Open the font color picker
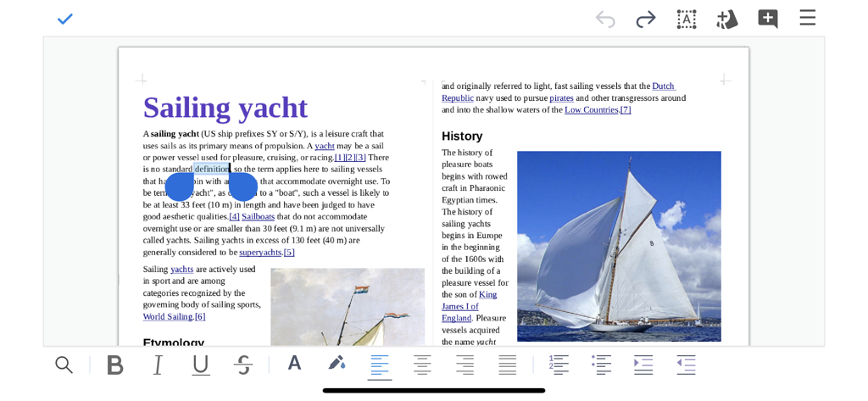This screenshot has width=868, height=401. [294, 363]
